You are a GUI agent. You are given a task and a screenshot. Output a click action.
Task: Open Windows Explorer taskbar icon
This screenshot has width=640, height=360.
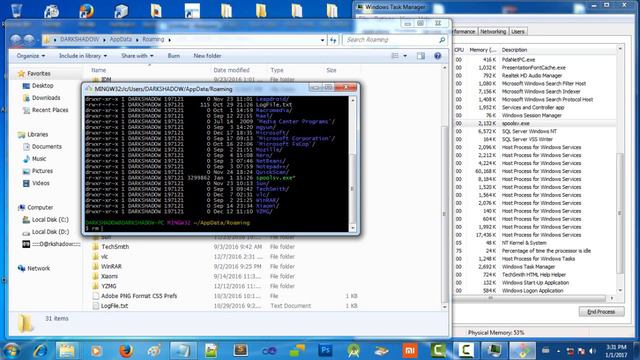(x=67, y=351)
